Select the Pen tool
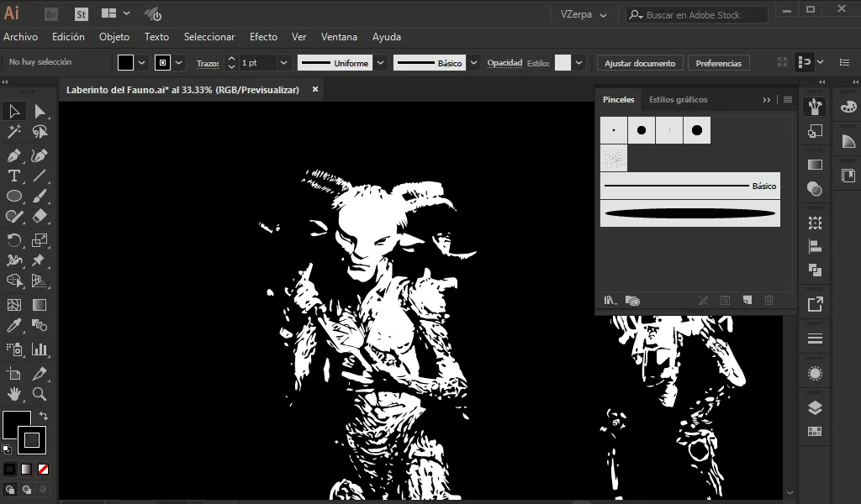The width and height of the screenshot is (861, 504). (x=14, y=155)
